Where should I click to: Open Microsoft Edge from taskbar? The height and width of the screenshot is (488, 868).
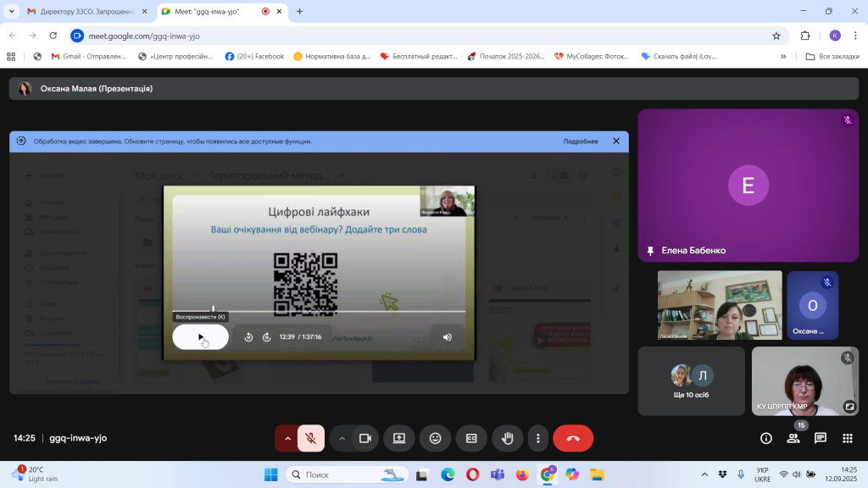click(448, 474)
